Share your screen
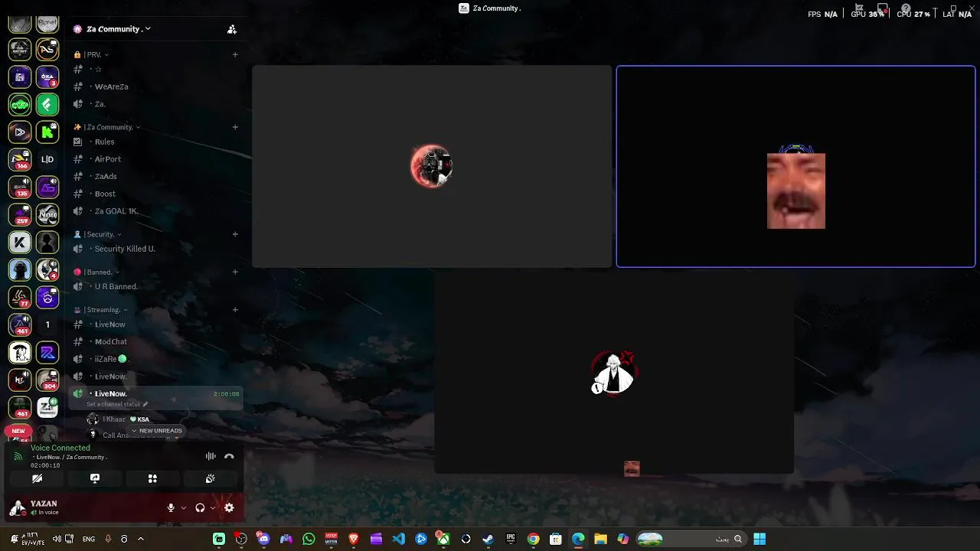This screenshot has width=980, height=551. coord(95,478)
